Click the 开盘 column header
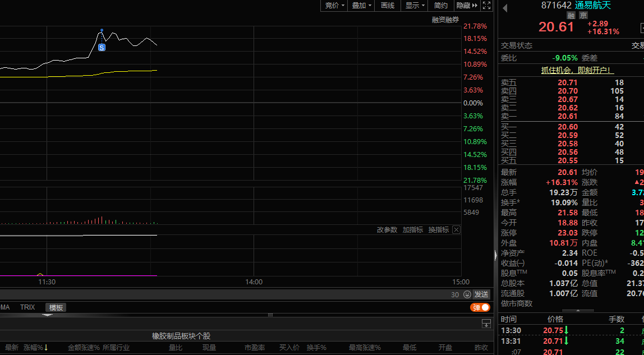This screenshot has height=355, width=644. click(445, 347)
